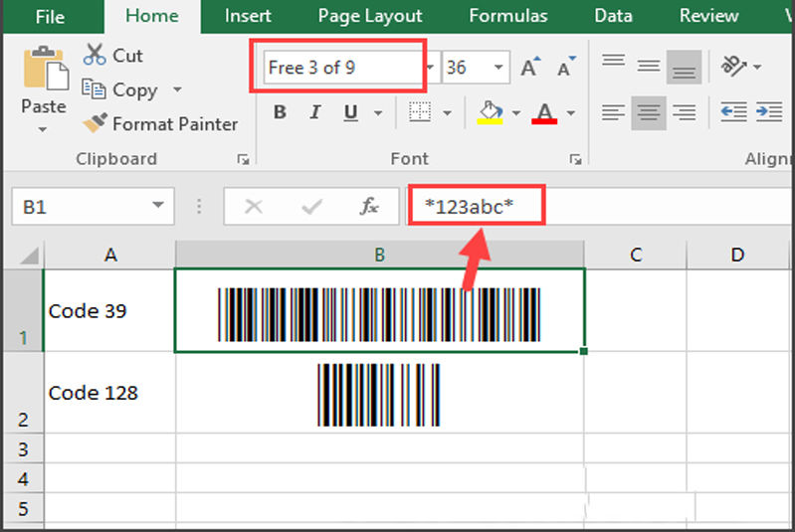
Task: Open the Copy dropdown arrow
Action: 177,89
